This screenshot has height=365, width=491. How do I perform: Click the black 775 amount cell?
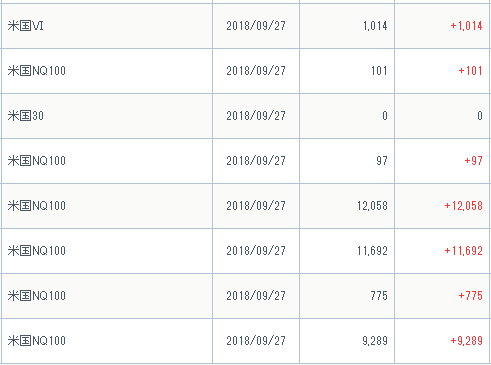[379, 296]
